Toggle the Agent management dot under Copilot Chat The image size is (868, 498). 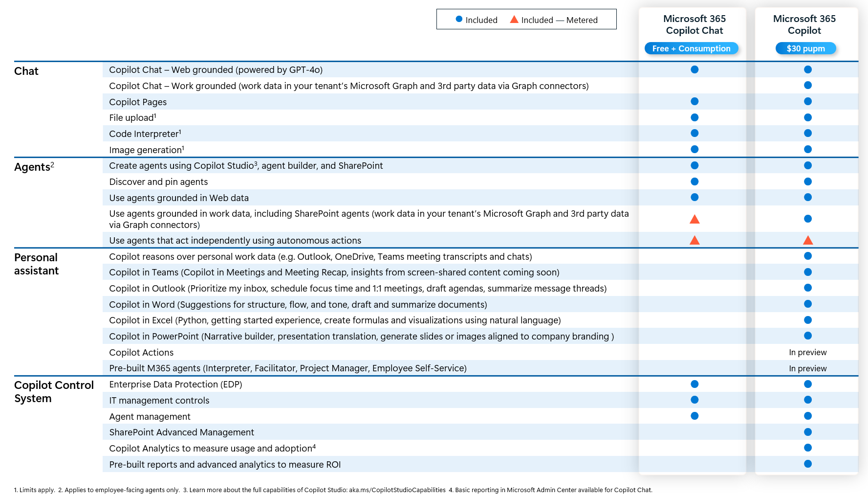tap(694, 416)
